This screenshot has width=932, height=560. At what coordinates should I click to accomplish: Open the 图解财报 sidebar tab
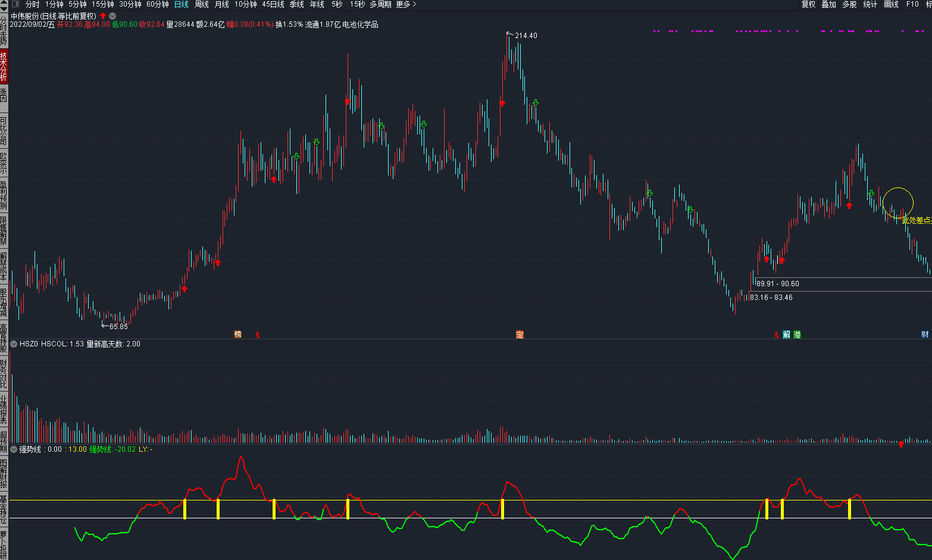4,474
